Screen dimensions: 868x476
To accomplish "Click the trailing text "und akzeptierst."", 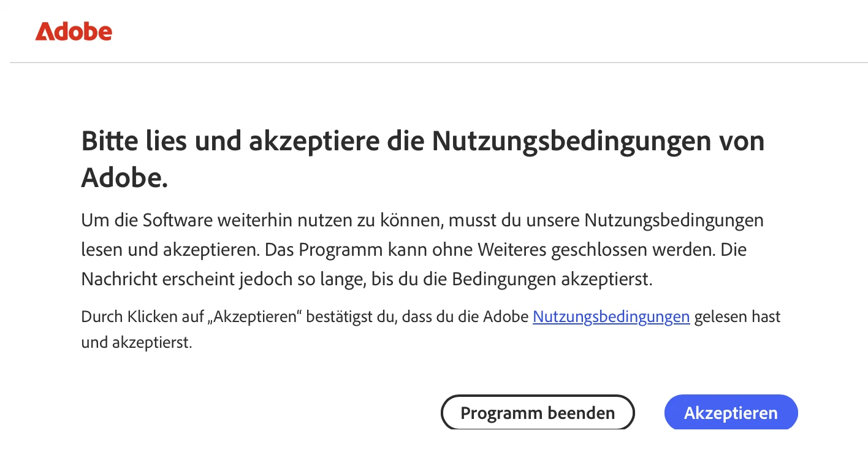I will (137, 343).
